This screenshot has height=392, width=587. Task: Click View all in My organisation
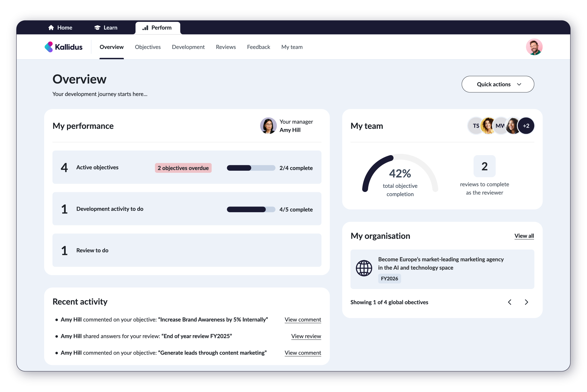pos(524,236)
